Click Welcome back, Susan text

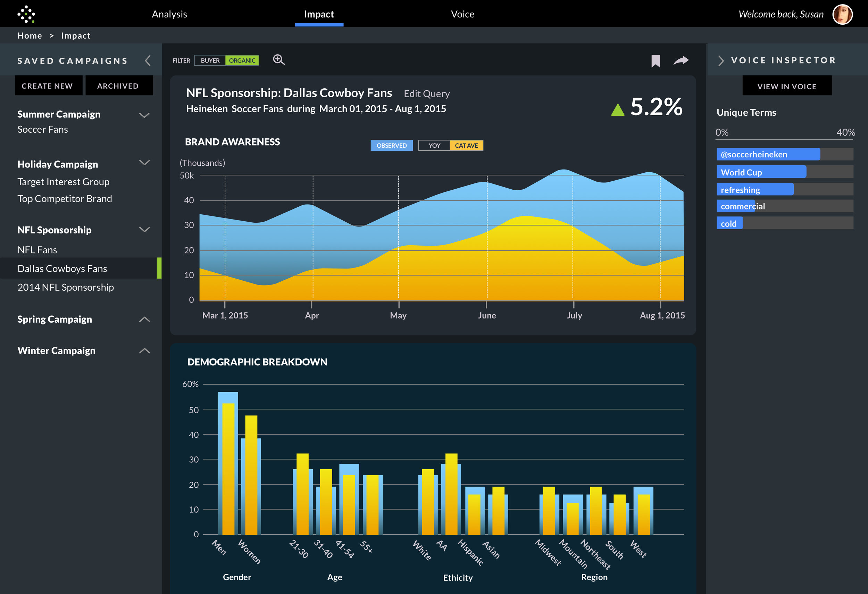coord(781,14)
